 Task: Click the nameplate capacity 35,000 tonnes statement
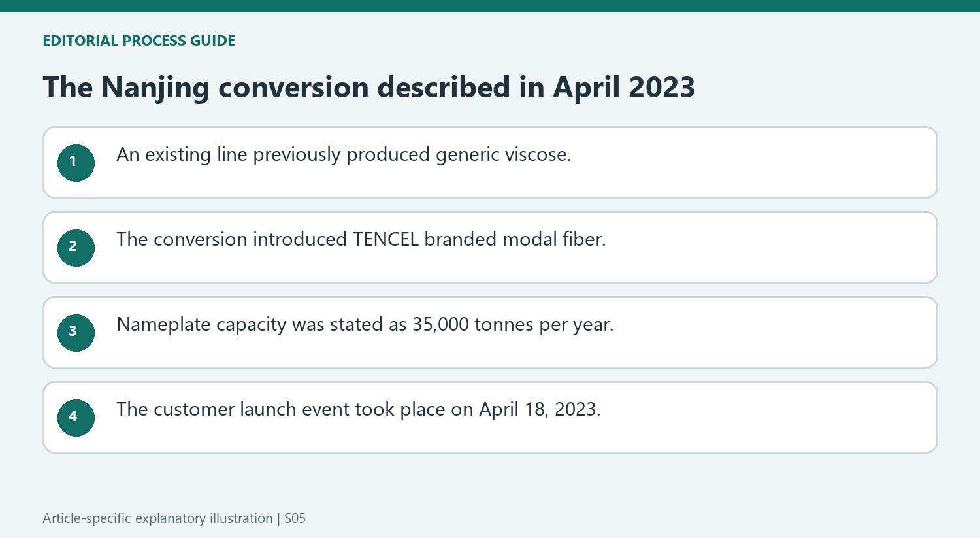tap(365, 325)
